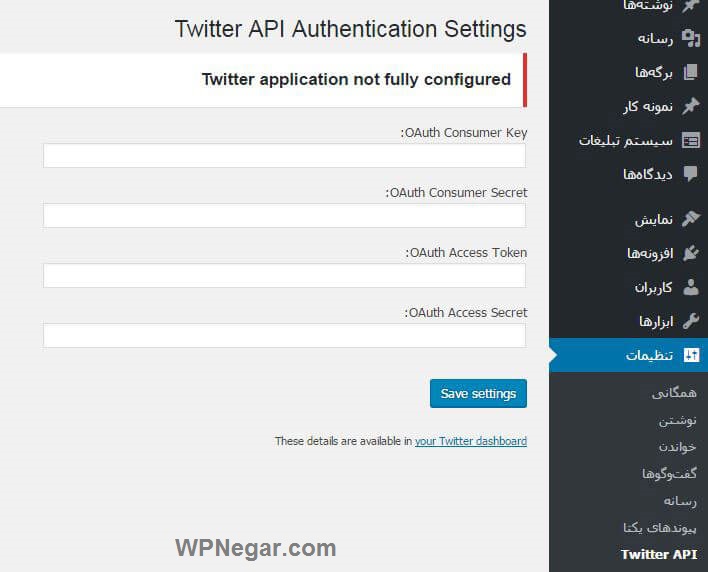The width and height of the screenshot is (708, 572).
Task: Open the نمونه کار menu item
Action: (x=648, y=107)
